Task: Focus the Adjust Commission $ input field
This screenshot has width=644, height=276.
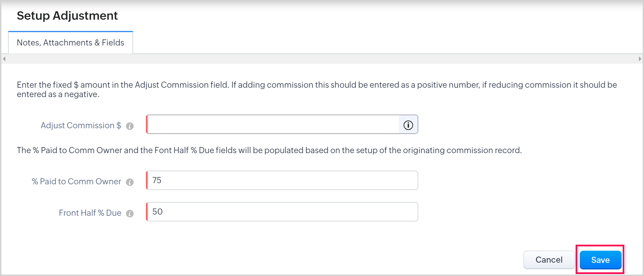Action: (x=272, y=125)
